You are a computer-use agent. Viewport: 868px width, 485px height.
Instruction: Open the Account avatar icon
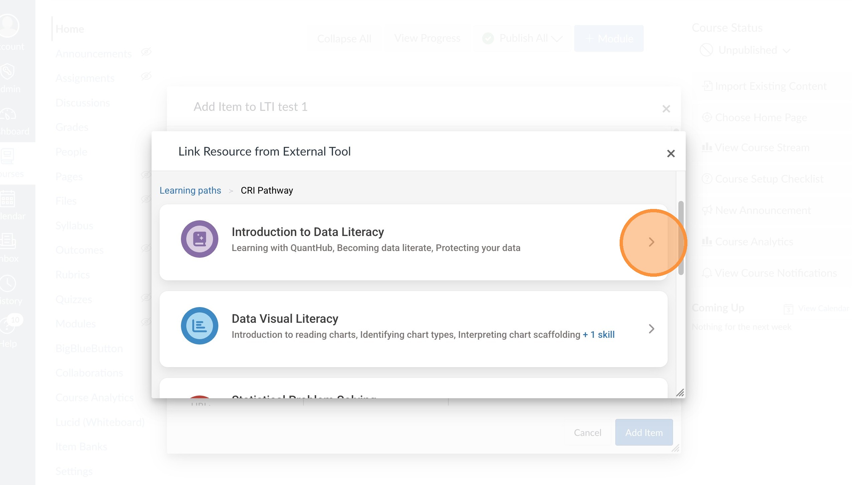[9, 26]
